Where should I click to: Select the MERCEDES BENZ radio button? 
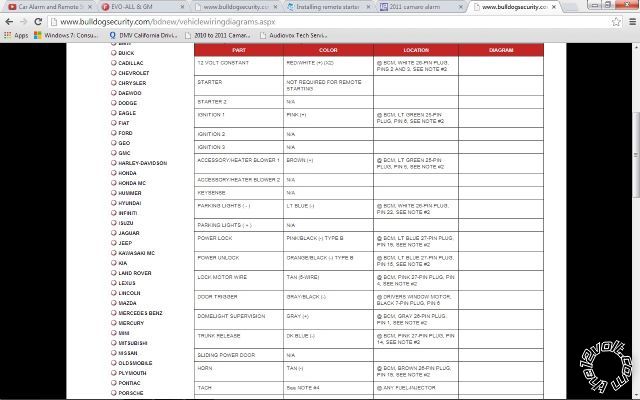pos(113,313)
